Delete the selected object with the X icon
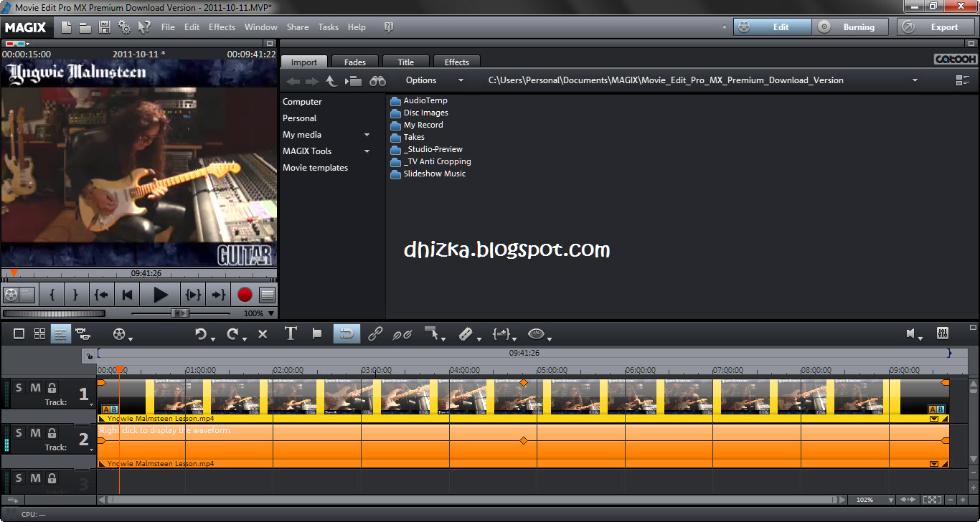The image size is (980, 522). (263, 334)
